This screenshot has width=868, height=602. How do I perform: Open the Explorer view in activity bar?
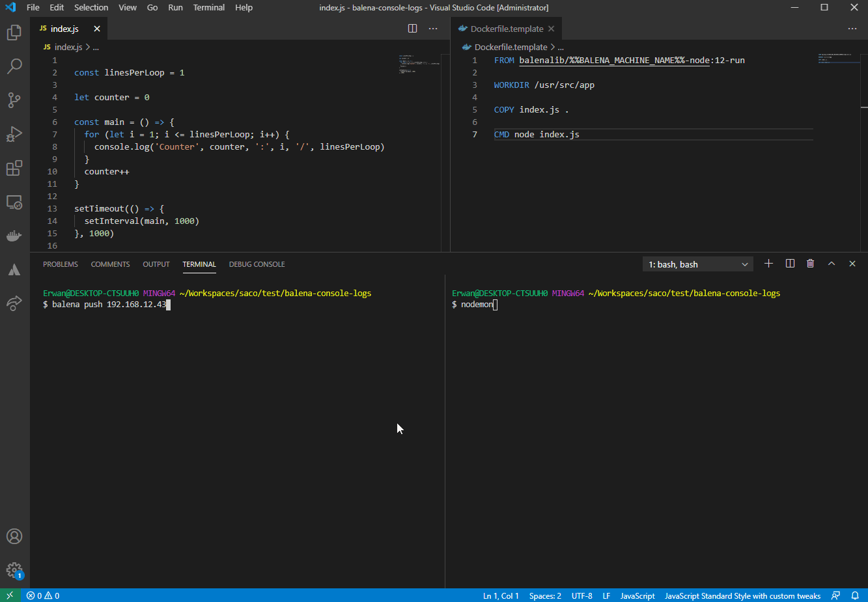tap(14, 33)
